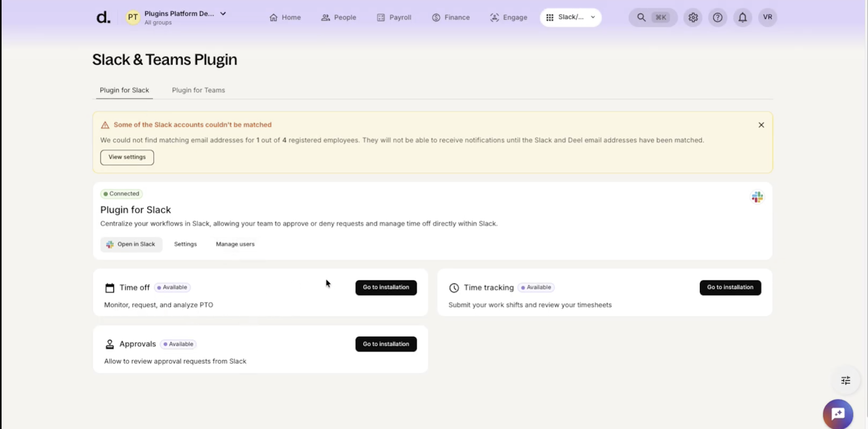Open the notifications bell icon
The width and height of the screenshot is (868, 429).
click(x=742, y=17)
